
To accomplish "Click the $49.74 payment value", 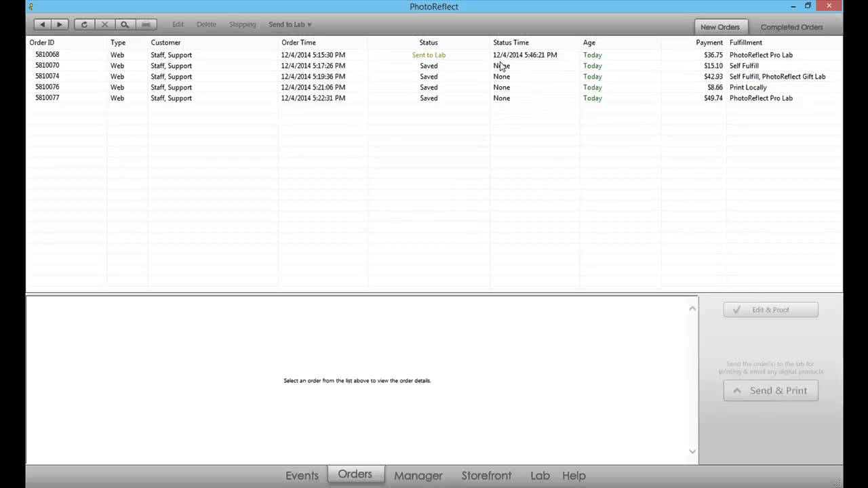I will [713, 98].
